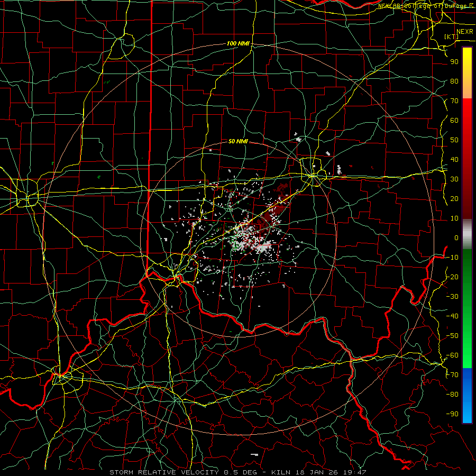The height and width of the screenshot is (476, 476).
Task: Click the positive "70" tick label on the scale
Action: [454, 101]
